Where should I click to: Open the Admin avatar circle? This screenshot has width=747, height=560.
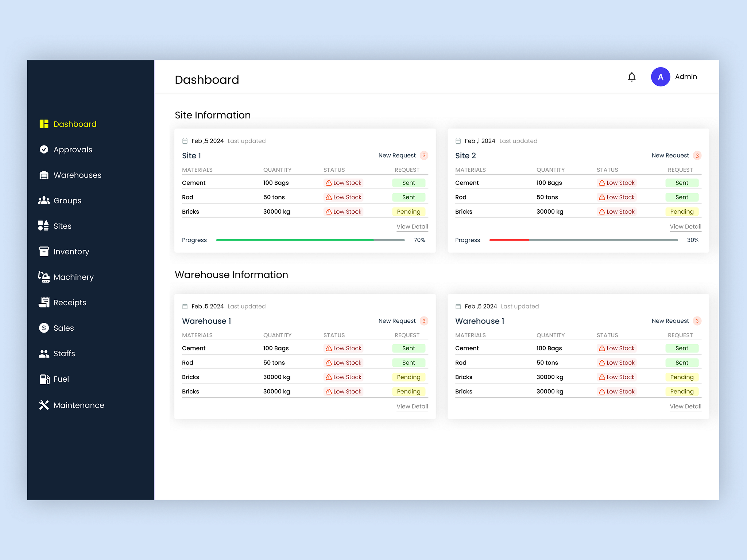[661, 77]
